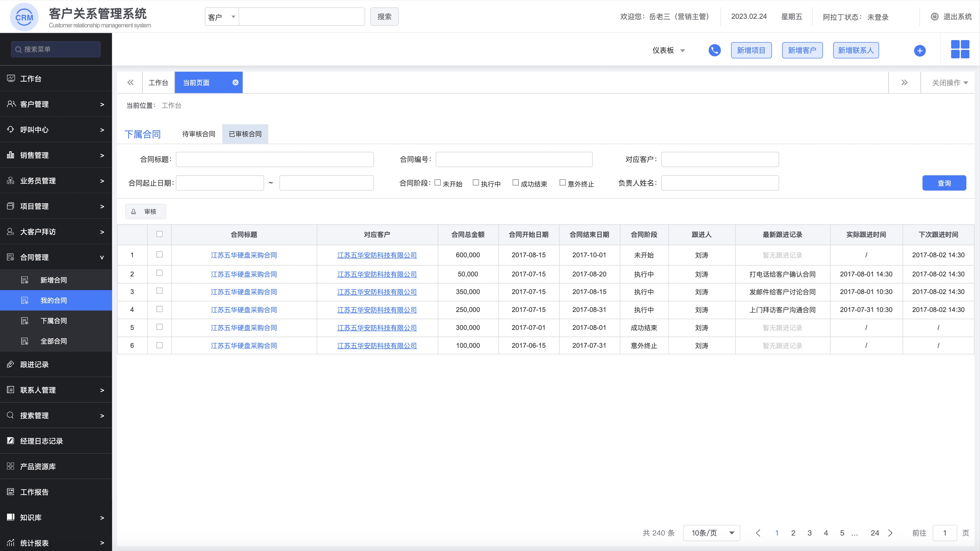Click the 大客户拜访 icon
The width and height of the screenshot is (980, 551).
[x=11, y=231]
